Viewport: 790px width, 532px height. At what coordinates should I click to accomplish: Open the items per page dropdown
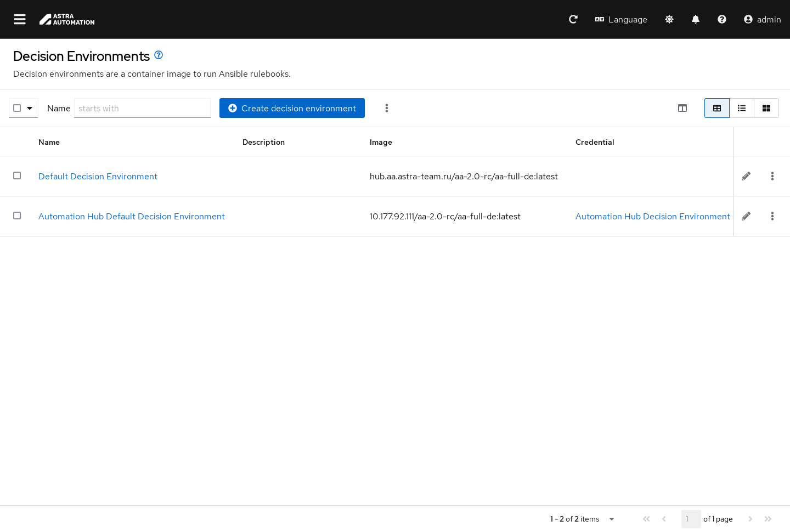[612, 519]
